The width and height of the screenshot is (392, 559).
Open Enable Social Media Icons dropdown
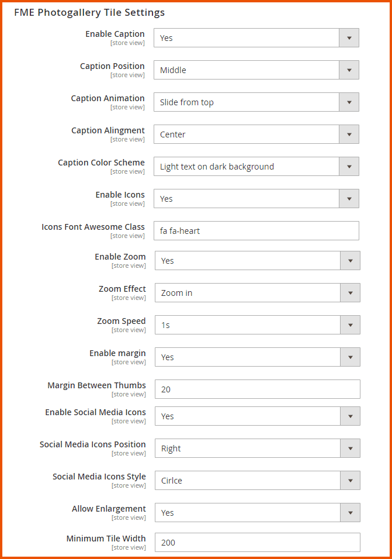[257, 416]
